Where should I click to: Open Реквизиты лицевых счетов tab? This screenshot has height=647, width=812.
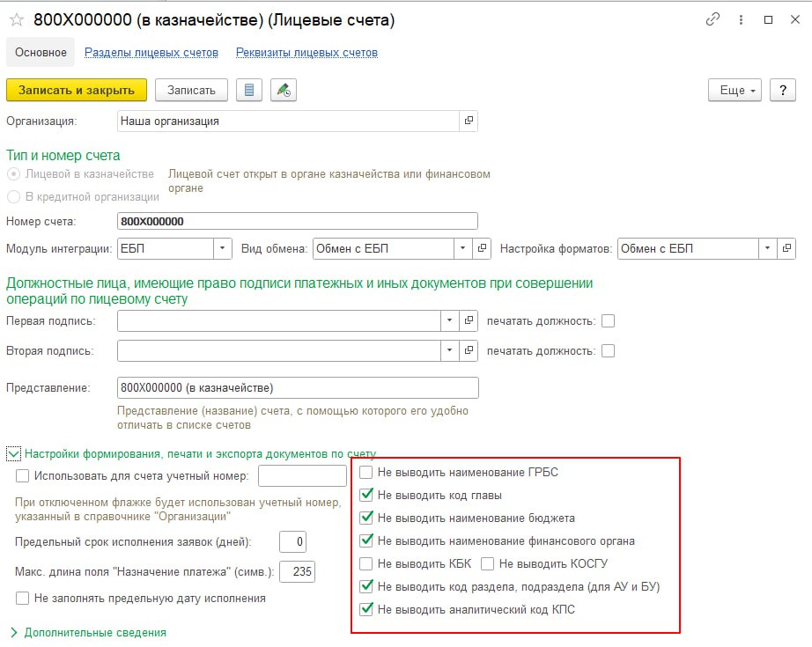306,53
